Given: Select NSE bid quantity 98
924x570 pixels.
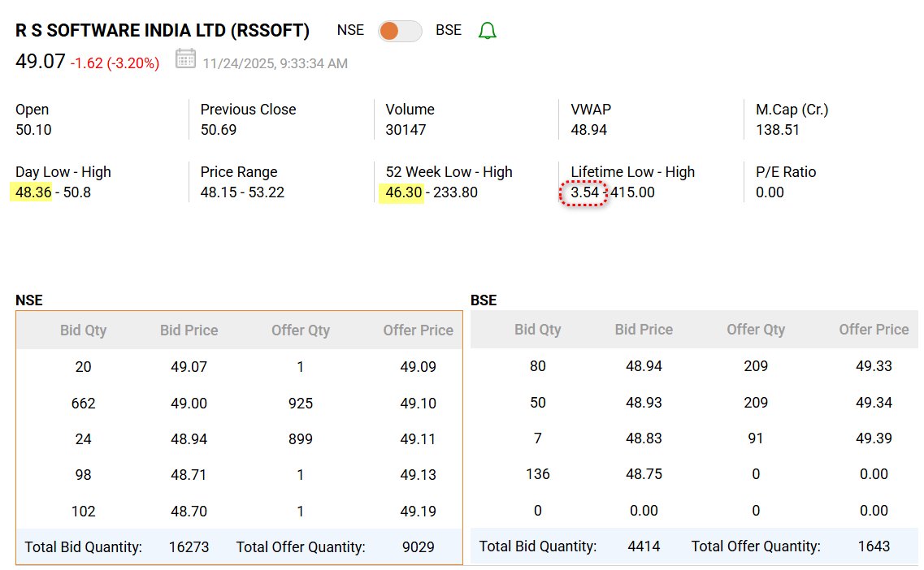Looking at the screenshot, I should click(x=83, y=475).
